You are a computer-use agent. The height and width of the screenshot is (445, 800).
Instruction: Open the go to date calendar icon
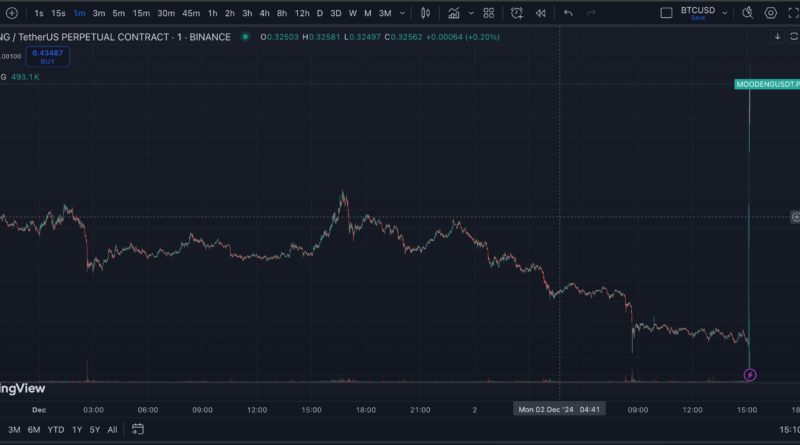pyautogui.click(x=138, y=429)
